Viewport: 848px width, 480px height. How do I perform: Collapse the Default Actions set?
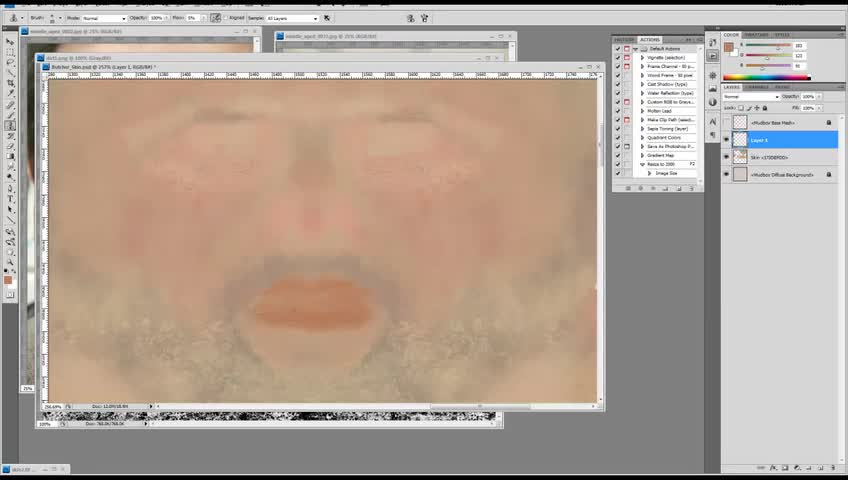[635, 49]
